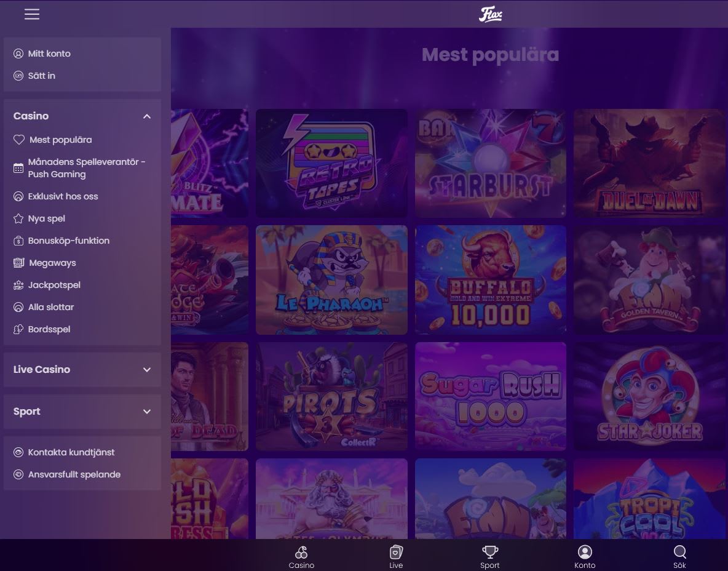The height and width of the screenshot is (571, 728).
Task: Open the Starburst game thumbnail
Action: pos(490,164)
